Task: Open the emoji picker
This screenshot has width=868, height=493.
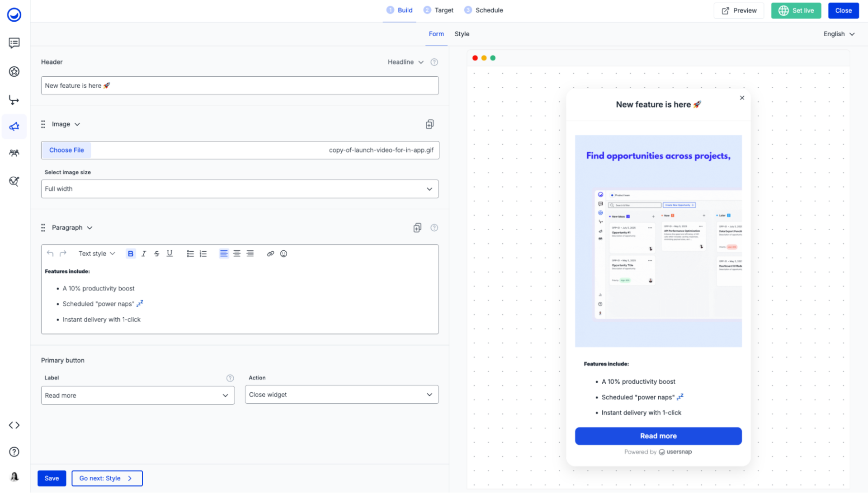Action: coord(283,254)
